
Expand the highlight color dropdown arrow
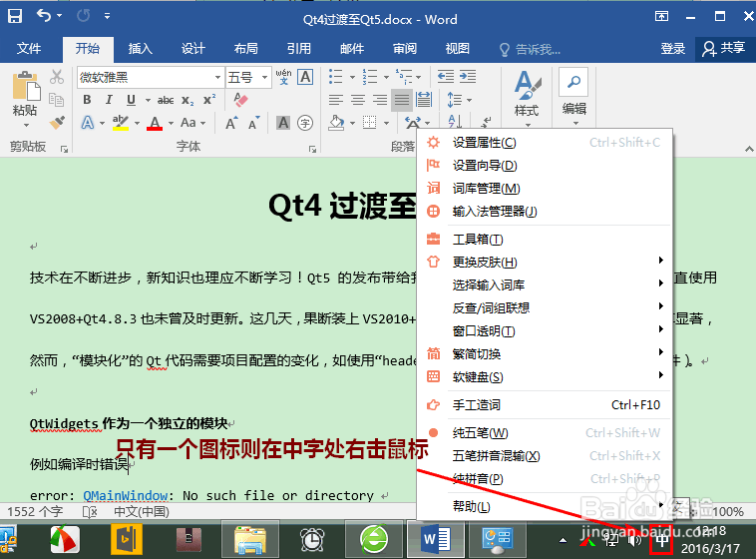(x=137, y=123)
